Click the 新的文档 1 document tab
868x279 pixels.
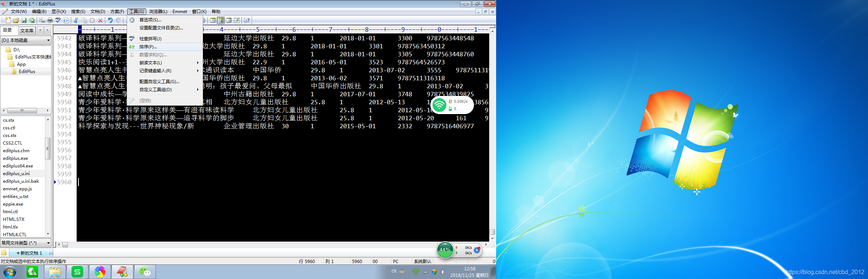[31, 253]
